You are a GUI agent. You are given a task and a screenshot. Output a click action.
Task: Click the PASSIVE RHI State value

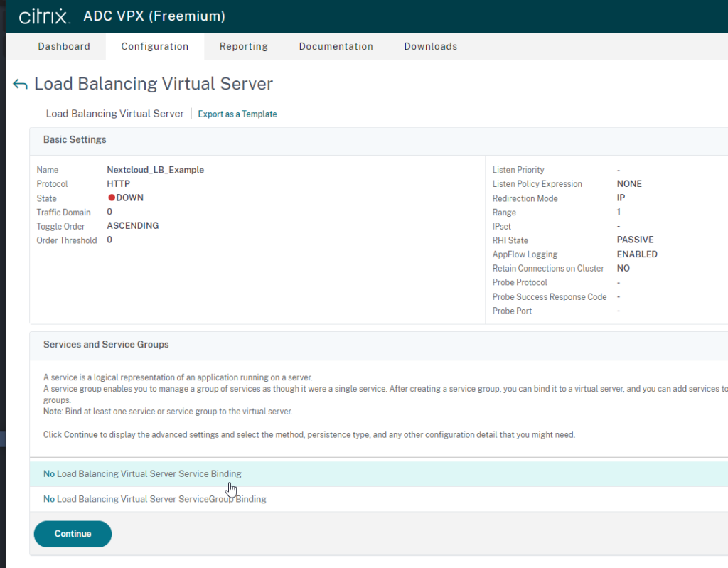click(635, 240)
